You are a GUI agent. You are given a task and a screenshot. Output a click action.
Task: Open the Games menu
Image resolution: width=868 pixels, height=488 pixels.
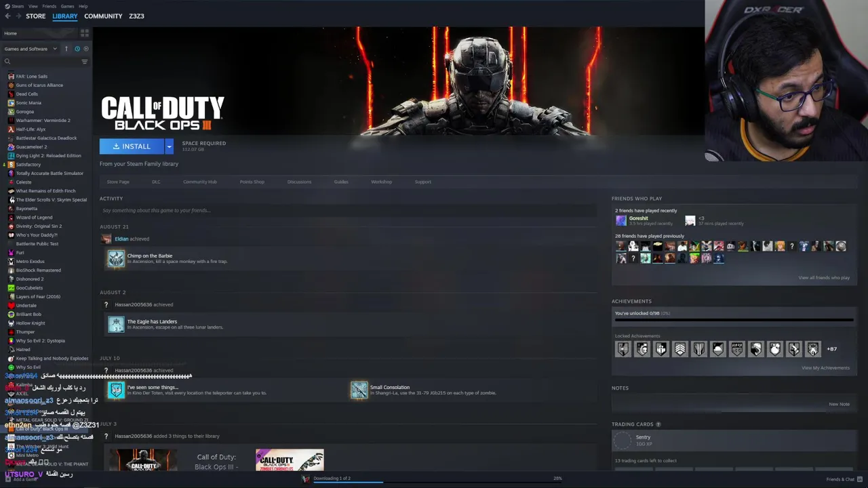67,6
